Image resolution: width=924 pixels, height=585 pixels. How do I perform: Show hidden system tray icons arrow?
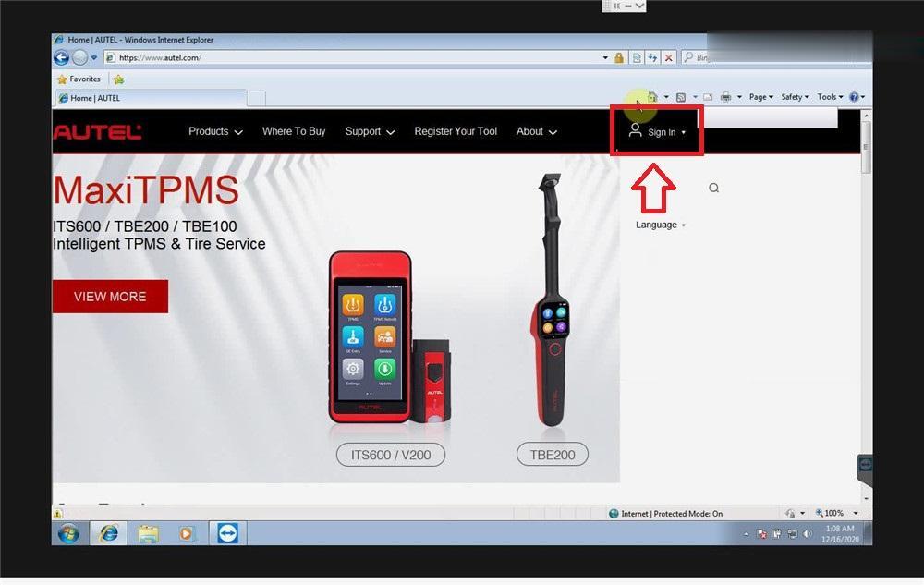coord(746,534)
